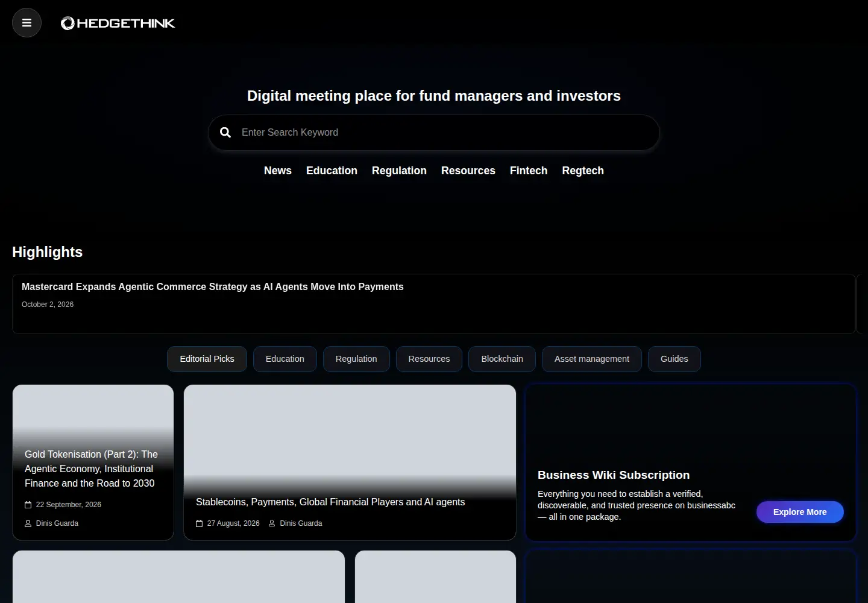Click the HedgeThink logo

118,23
